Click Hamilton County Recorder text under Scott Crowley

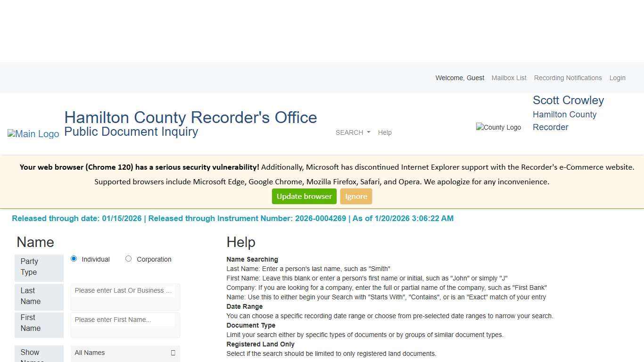564,121
